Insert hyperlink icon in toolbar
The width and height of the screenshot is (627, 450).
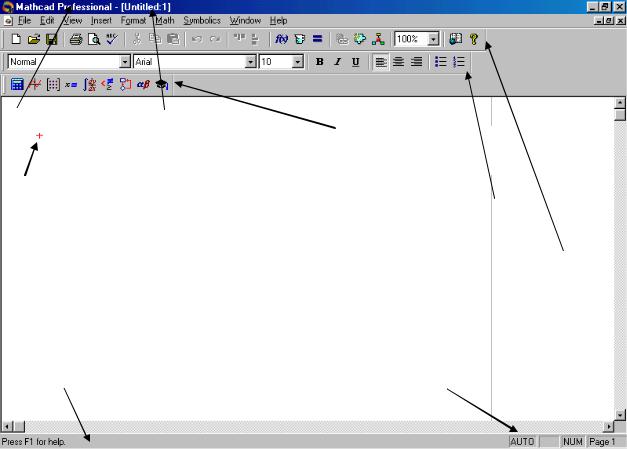342,39
